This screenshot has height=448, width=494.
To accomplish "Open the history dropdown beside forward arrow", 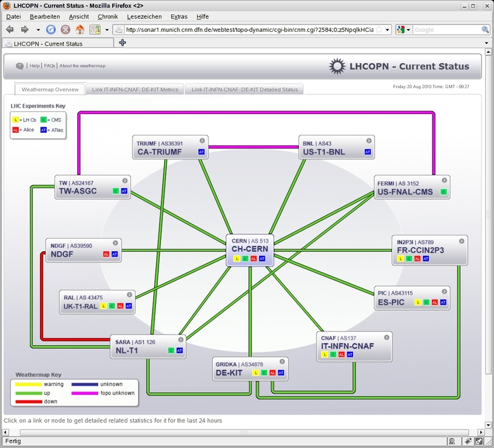I will click(x=38, y=30).
